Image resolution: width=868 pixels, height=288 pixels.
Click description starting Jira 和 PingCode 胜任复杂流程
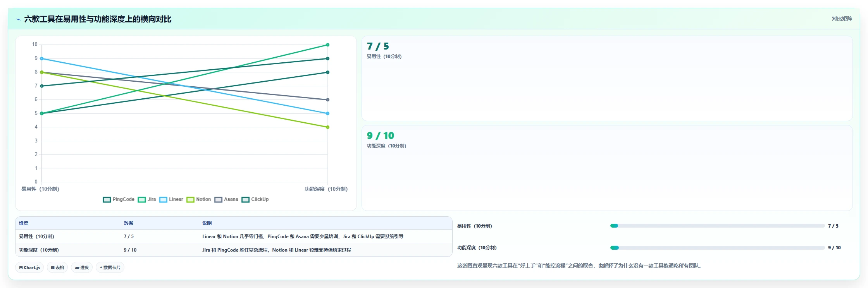[x=277, y=250]
